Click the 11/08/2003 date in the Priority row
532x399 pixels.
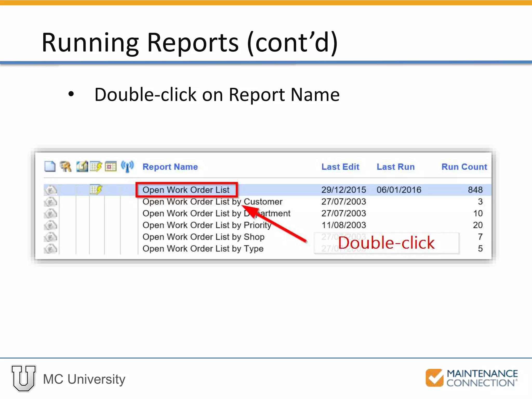[x=344, y=225]
